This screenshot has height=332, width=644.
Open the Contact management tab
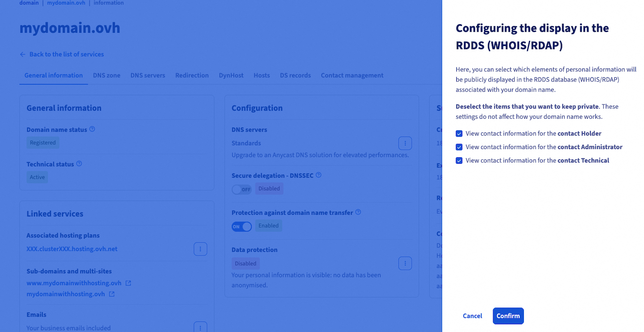[x=352, y=75]
